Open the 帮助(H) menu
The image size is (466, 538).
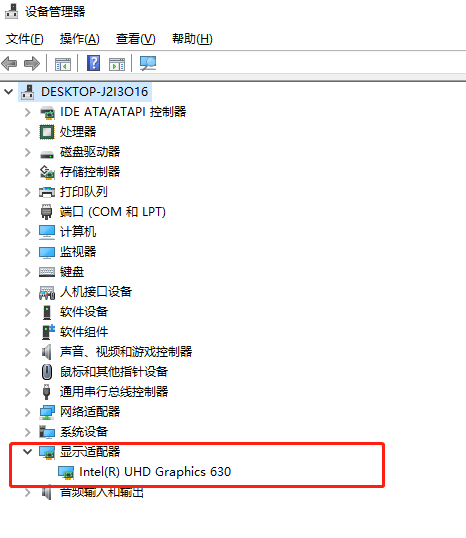(x=192, y=39)
